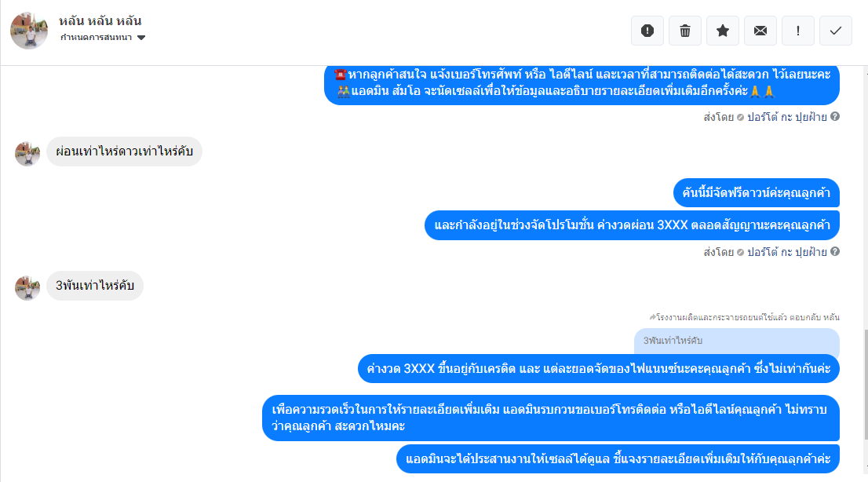The height and width of the screenshot is (482, 868).
Task: Click the คันนี้มีจัดฟรีดาวน์ message bubble
Action: 757,193
